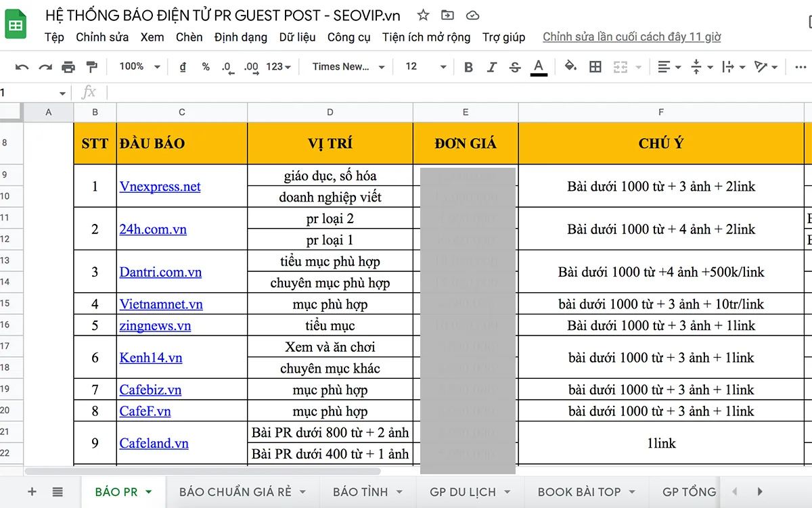
Task: Decrease decimal places
Action: (x=227, y=67)
